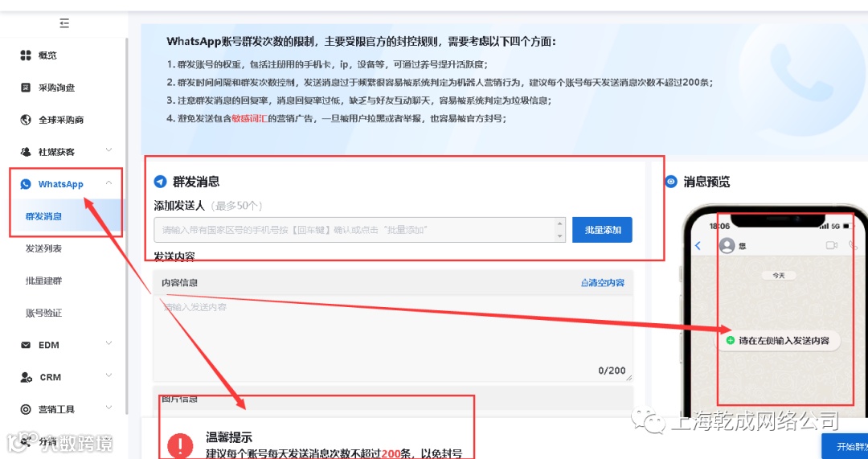Click the 温馨提示 heading
The image size is (868, 459).
228,437
